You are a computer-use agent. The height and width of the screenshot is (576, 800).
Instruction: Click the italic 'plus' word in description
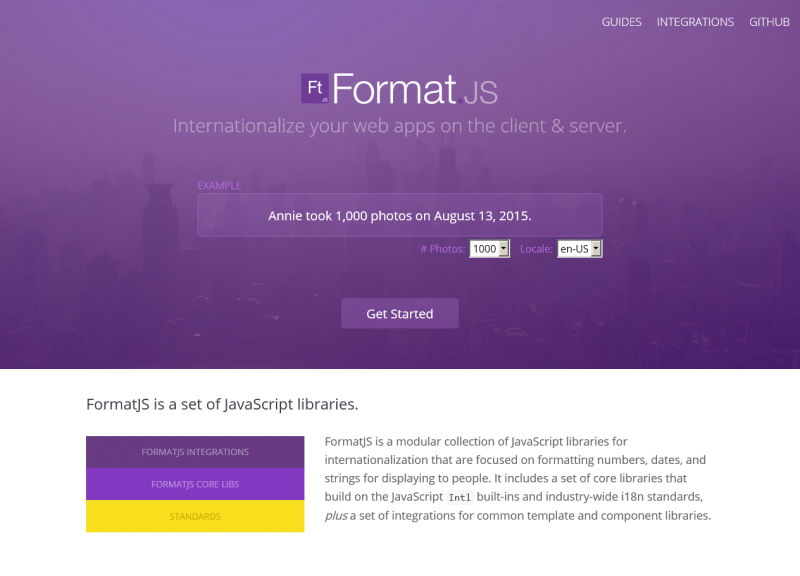click(x=336, y=516)
